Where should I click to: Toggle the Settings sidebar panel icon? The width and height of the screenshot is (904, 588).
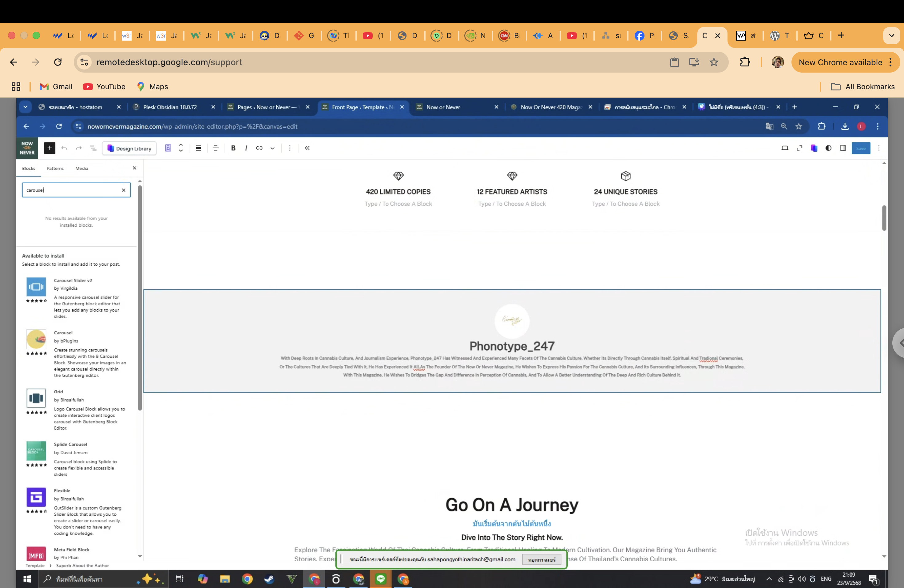[x=843, y=148]
